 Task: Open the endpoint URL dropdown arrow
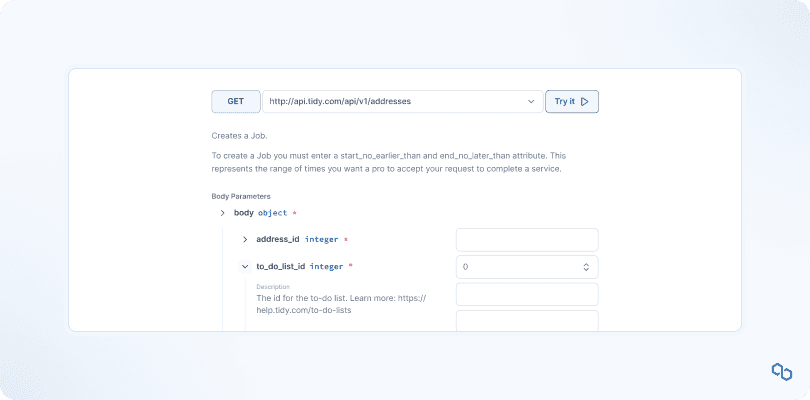pos(531,101)
